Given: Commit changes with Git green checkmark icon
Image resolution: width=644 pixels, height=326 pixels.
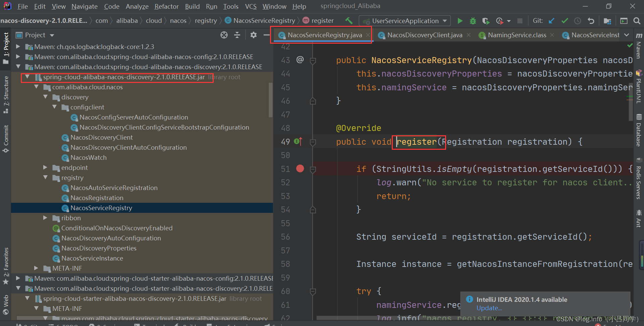Looking at the screenshot, I should (x=565, y=21).
